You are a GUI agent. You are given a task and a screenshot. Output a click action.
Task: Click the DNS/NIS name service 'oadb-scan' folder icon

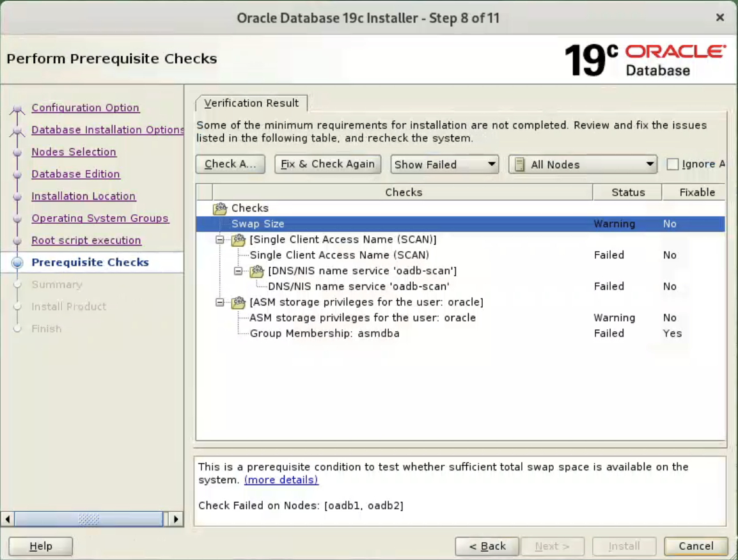click(256, 271)
